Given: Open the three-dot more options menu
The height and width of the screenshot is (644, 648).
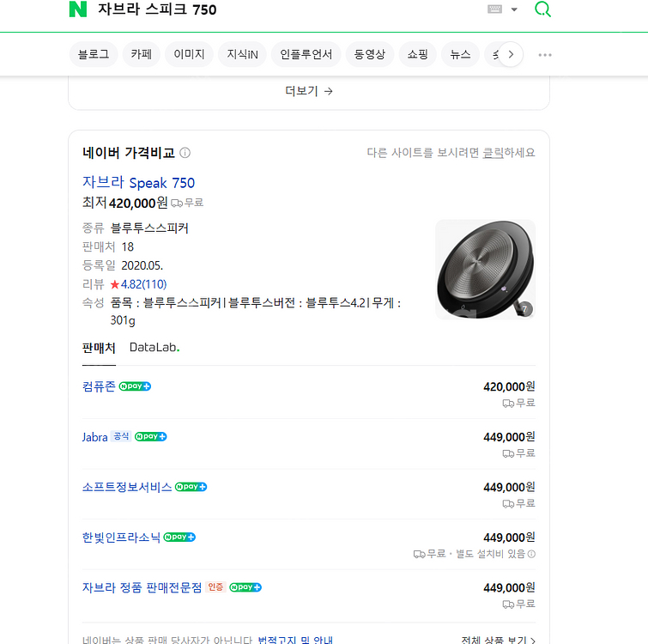Looking at the screenshot, I should coord(545,55).
